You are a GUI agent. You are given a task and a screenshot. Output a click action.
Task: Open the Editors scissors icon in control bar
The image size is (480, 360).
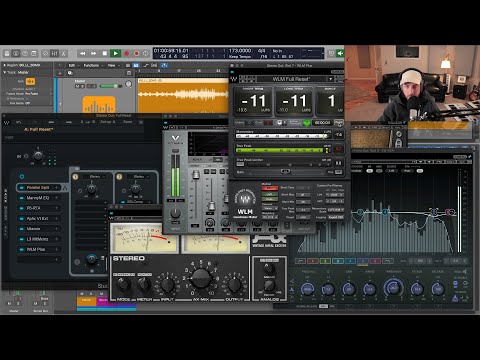tap(64, 53)
